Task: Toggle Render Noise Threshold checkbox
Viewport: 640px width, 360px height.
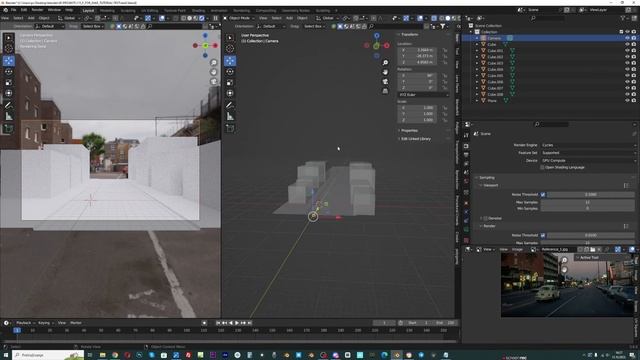Action: (543, 236)
